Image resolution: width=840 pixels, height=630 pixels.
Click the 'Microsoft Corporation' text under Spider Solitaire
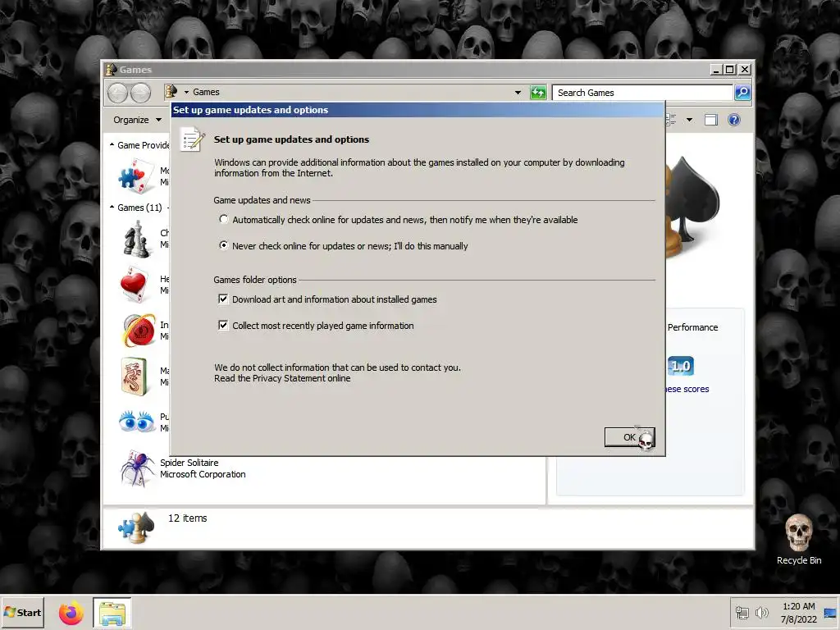203,474
